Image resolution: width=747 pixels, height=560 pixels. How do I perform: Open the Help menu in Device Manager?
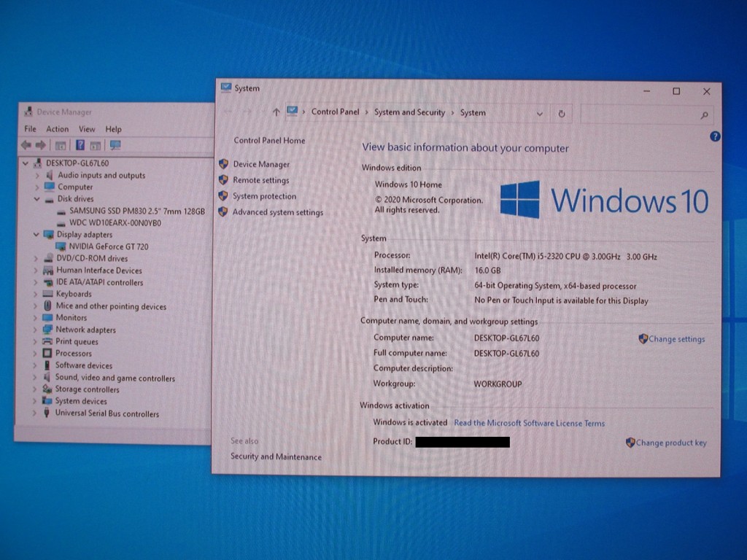[x=113, y=129]
